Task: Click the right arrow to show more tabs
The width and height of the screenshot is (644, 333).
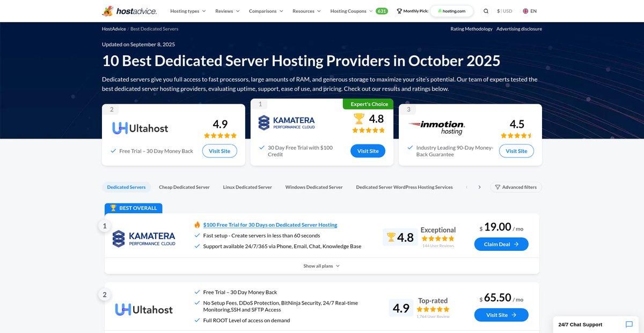Action: click(479, 187)
